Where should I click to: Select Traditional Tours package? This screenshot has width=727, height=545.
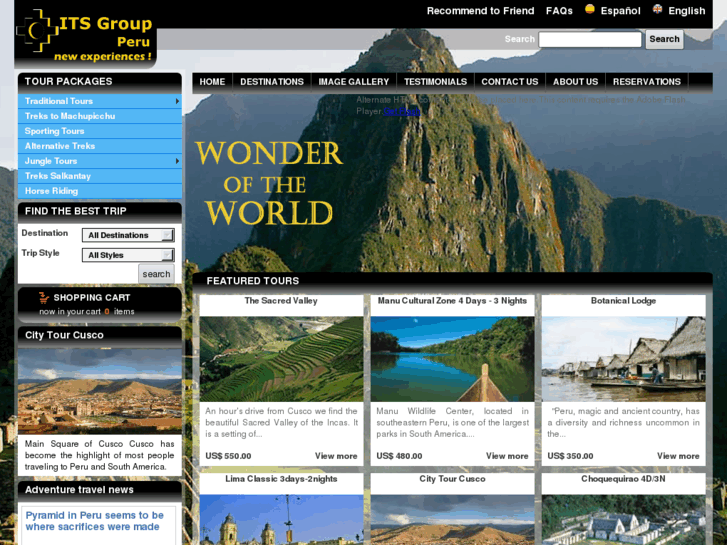pyautogui.click(x=100, y=101)
